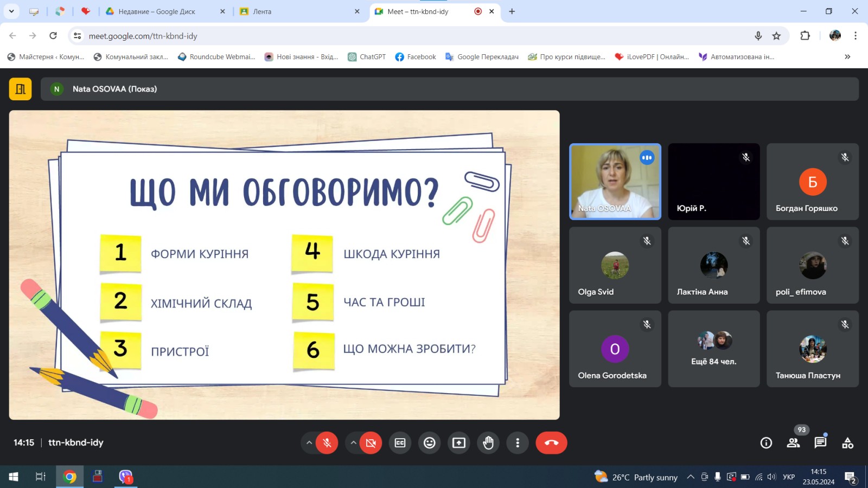Show the participants list
Viewport: 868px width, 488px height.
point(793,443)
